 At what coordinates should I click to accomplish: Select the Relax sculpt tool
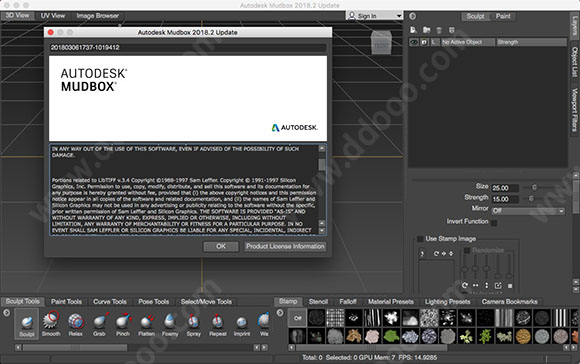pyautogui.click(x=75, y=324)
